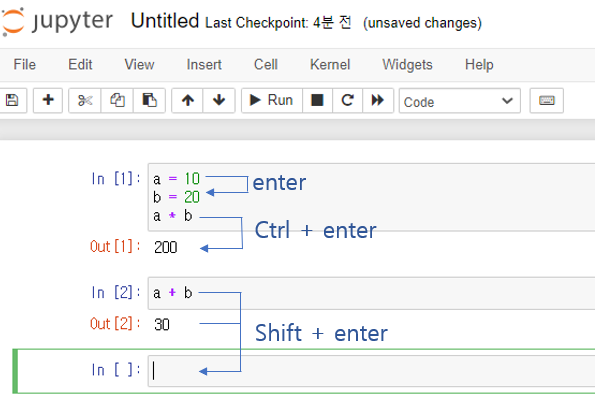Click the code line 'b = 20'
This screenshot has height=403, width=596.
(176, 197)
